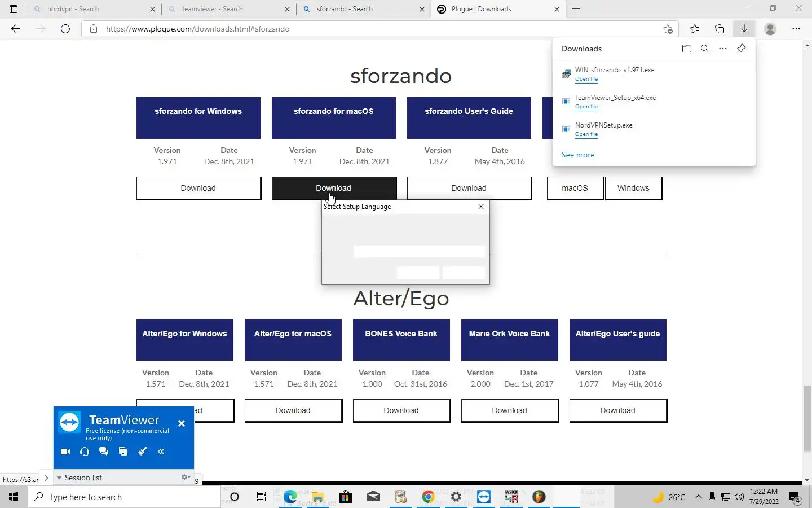Open file link under WIN_sforzando_v1.971.exe

point(586,79)
